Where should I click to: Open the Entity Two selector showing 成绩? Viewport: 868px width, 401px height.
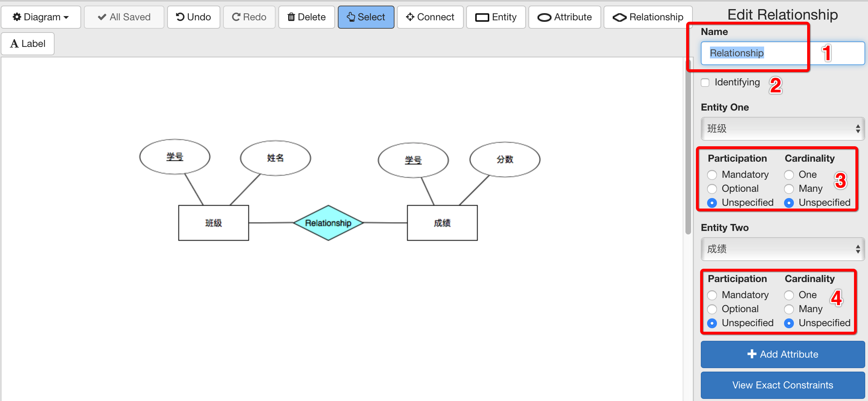pyautogui.click(x=782, y=249)
